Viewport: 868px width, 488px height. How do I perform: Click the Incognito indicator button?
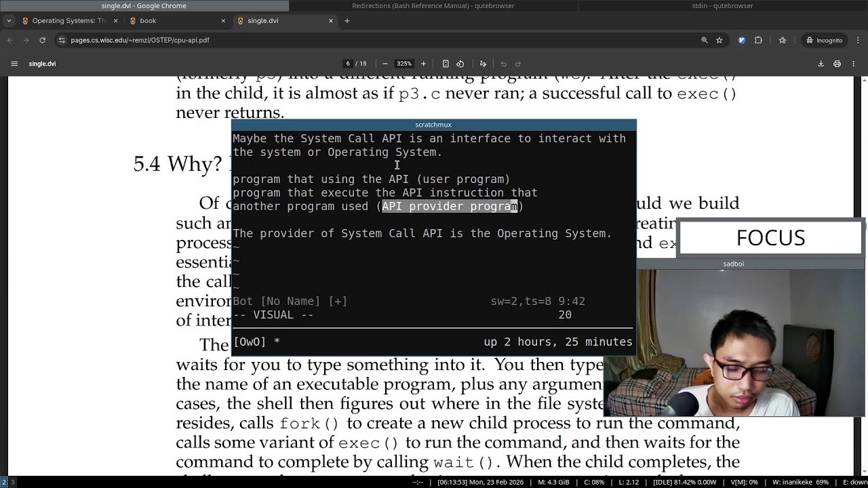pyautogui.click(x=824, y=40)
